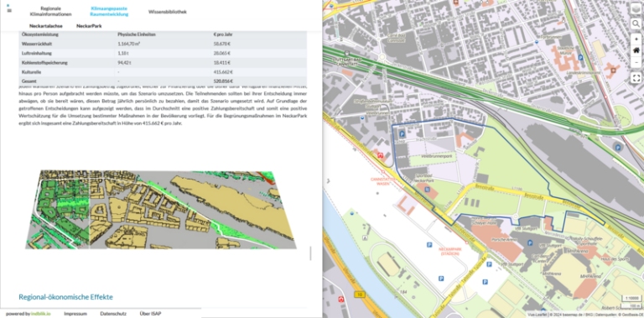Click the parking icon near Veielbrunnenpark
The width and height of the screenshot is (644, 318).
[402, 133]
